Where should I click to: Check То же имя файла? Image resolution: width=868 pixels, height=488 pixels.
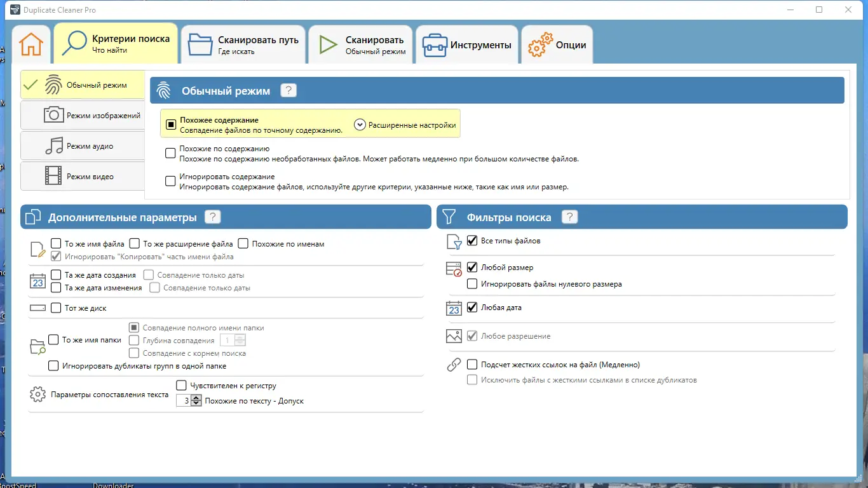(x=56, y=243)
